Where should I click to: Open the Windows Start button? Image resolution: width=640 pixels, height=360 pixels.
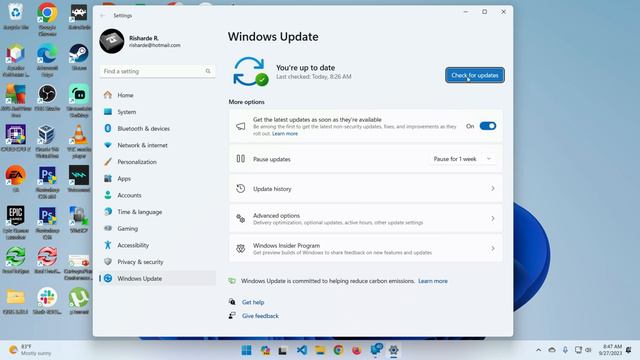point(247,350)
